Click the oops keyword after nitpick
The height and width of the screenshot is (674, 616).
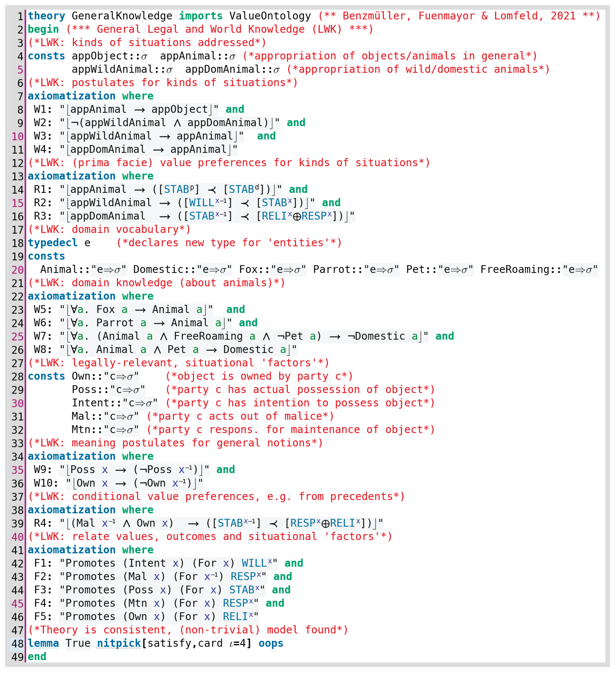tap(271, 643)
